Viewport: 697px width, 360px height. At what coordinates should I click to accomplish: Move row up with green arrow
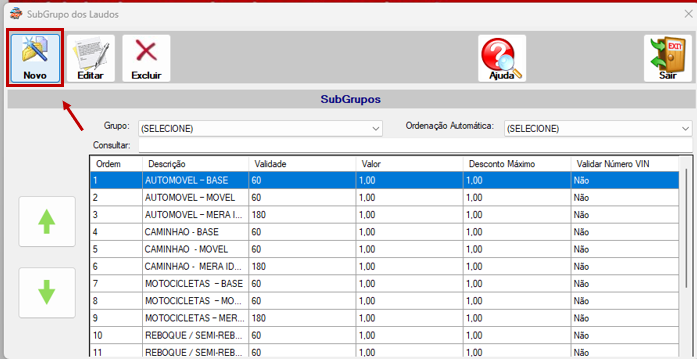47,221
